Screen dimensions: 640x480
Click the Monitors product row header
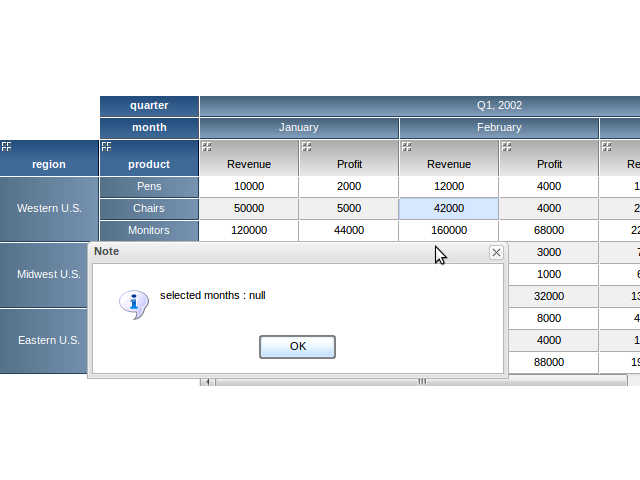point(149,231)
